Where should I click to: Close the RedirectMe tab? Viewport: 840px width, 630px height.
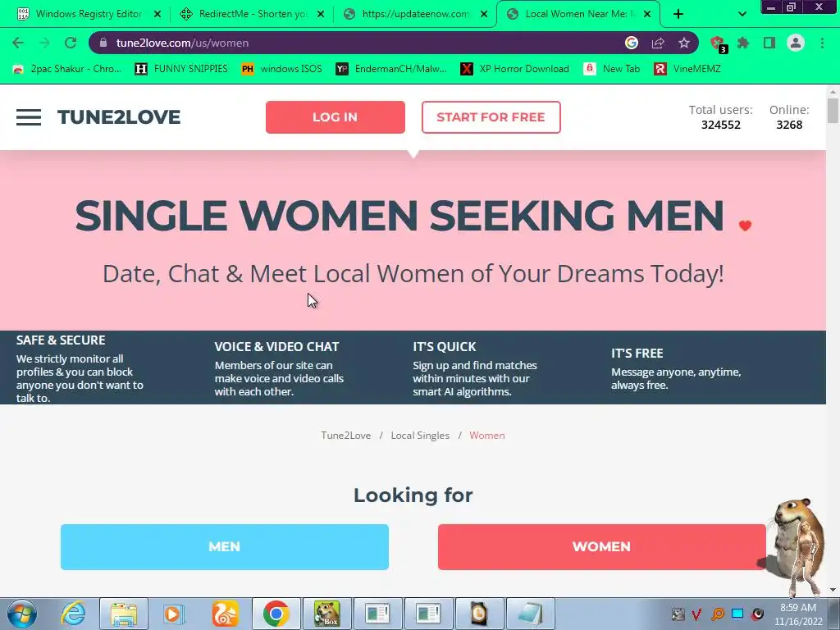point(321,14)
